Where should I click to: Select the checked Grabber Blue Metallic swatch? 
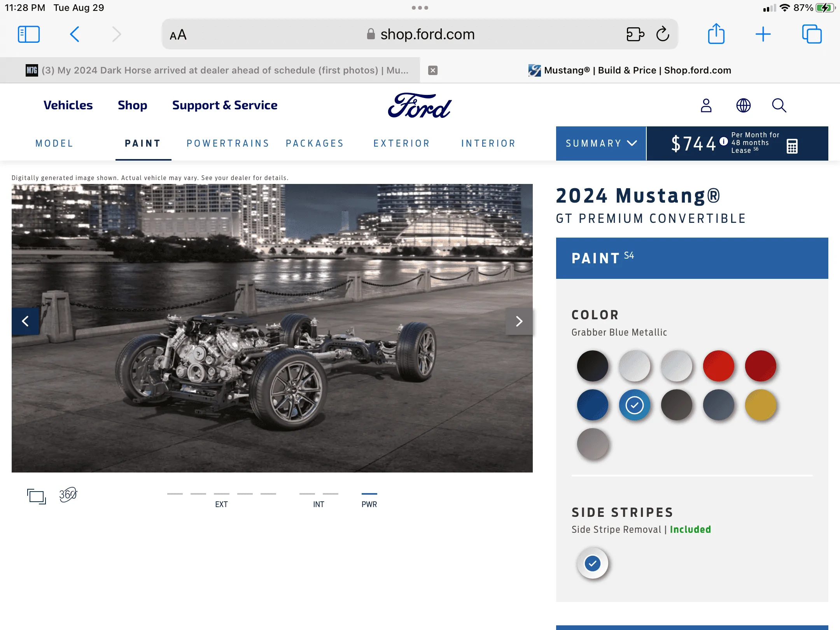[635, 405]
